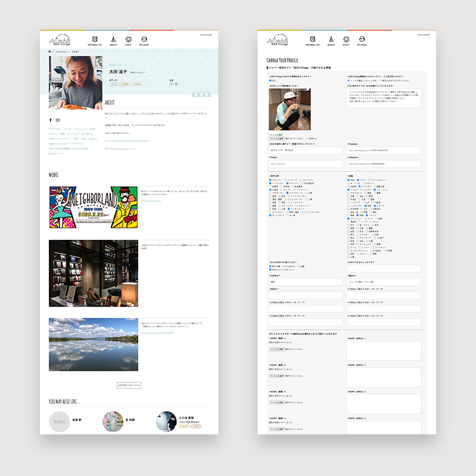The height and width of the screenshot is (476, 476).
Task: Click the STAFF sun icon on left page
Action: pyautogui.click(x=129, y=39)
